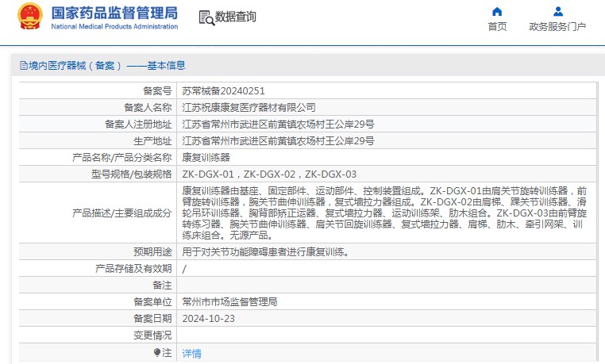605x364 pixels.
Task: Select company name 江苏祝康康复医疗器材有限公司
Action: tap(249, 108)
